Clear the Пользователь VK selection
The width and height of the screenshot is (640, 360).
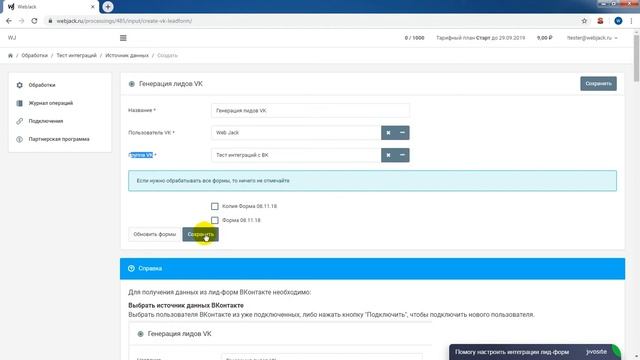(388, 133)
